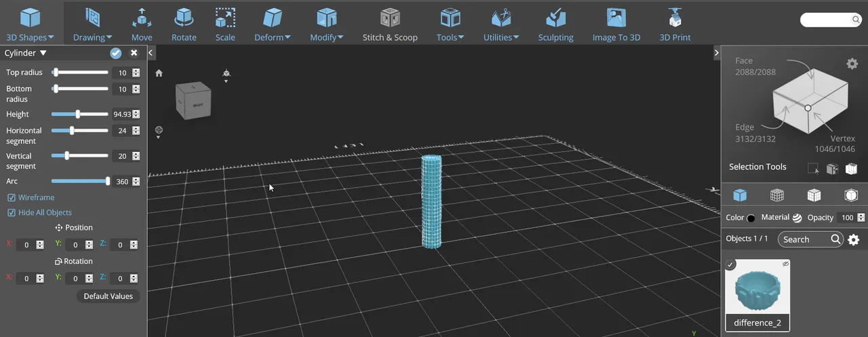Open the Tools menu
Screen dimensions: 868x337
pos(450,24)
